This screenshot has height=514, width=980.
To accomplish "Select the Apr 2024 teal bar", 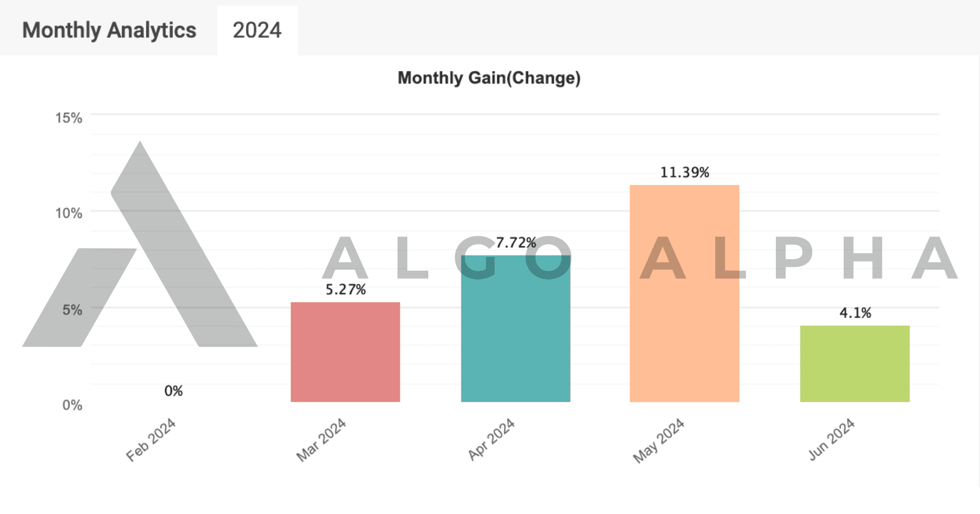I will 516,331.
